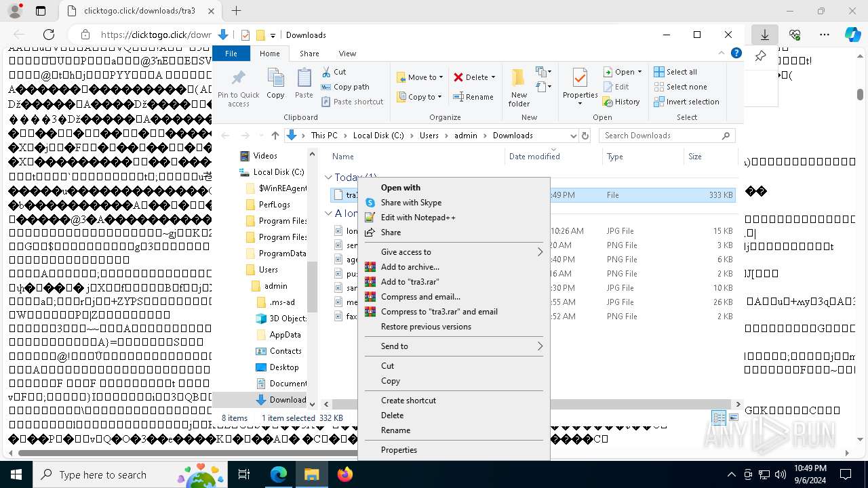868x488 pixels.
Task: Switch to details view in status bar
Action: [718, 418]
